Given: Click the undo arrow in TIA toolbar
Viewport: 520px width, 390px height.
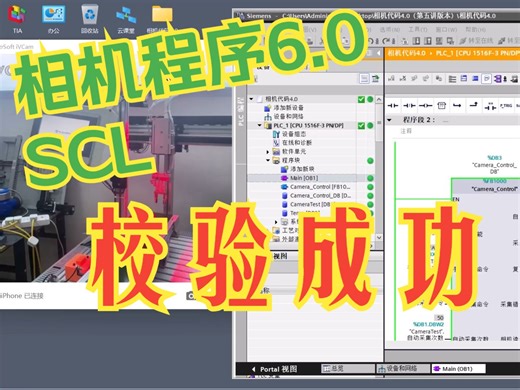Looking at the screenshot, I should coord(371,41).
